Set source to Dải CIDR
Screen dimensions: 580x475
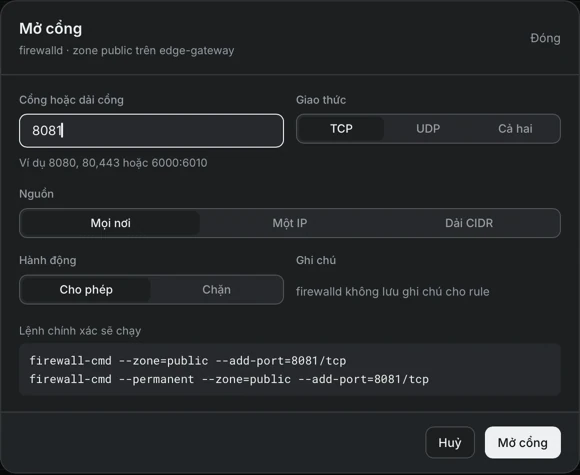click(469, 223)
